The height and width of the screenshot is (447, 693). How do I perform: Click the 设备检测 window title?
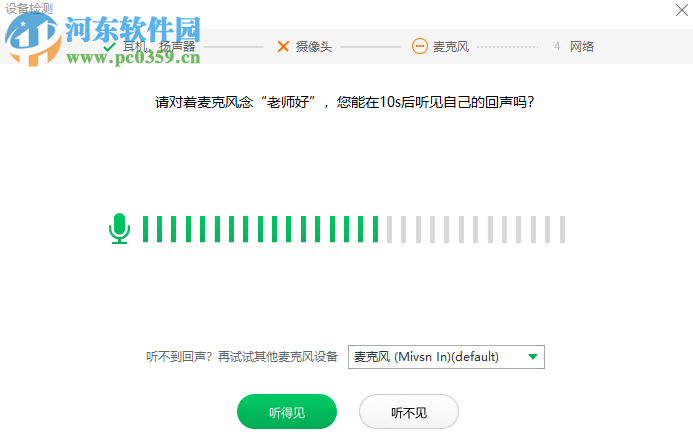pos(29,8)
